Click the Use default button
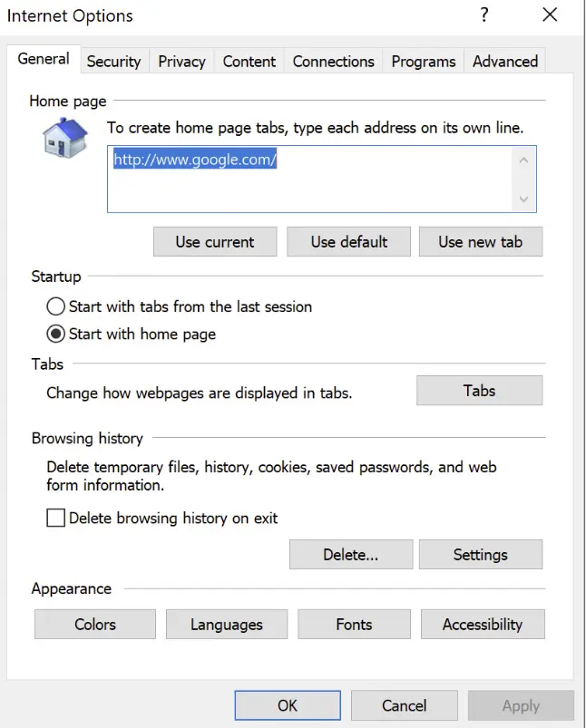This screenshot has height=728, width=586. (x=348, y=242)
